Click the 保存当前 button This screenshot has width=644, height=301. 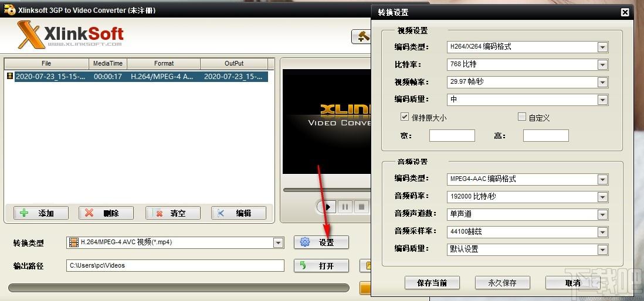(x=432, y=282)
